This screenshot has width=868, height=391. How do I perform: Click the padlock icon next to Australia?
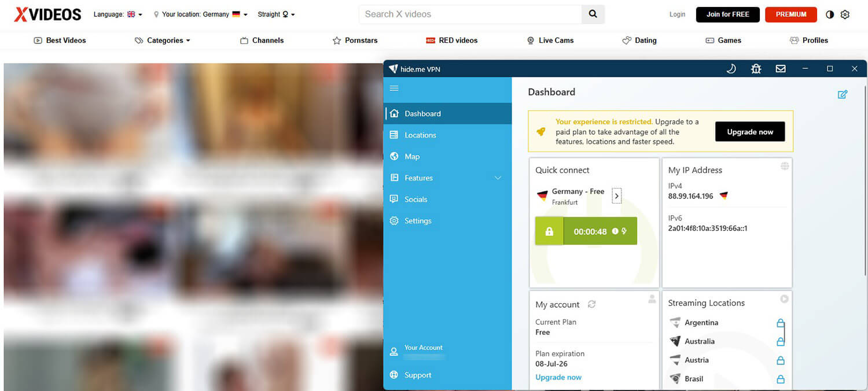[x=780, y=341]
